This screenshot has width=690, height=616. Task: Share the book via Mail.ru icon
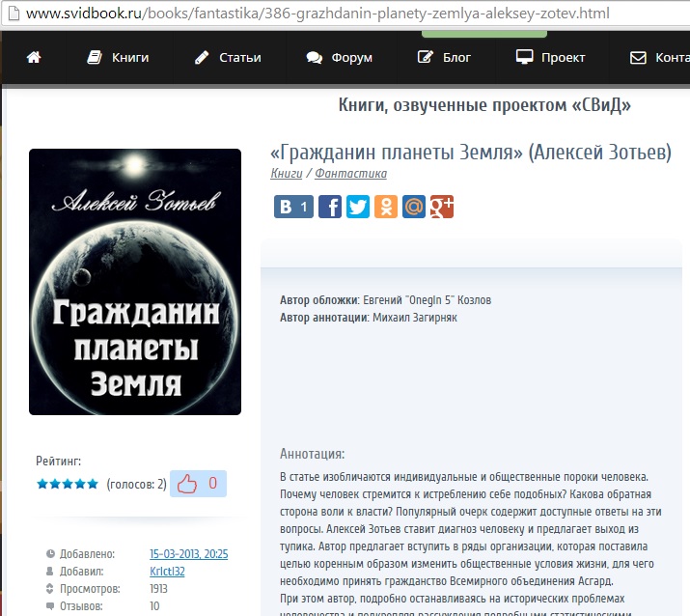point(414,207)
